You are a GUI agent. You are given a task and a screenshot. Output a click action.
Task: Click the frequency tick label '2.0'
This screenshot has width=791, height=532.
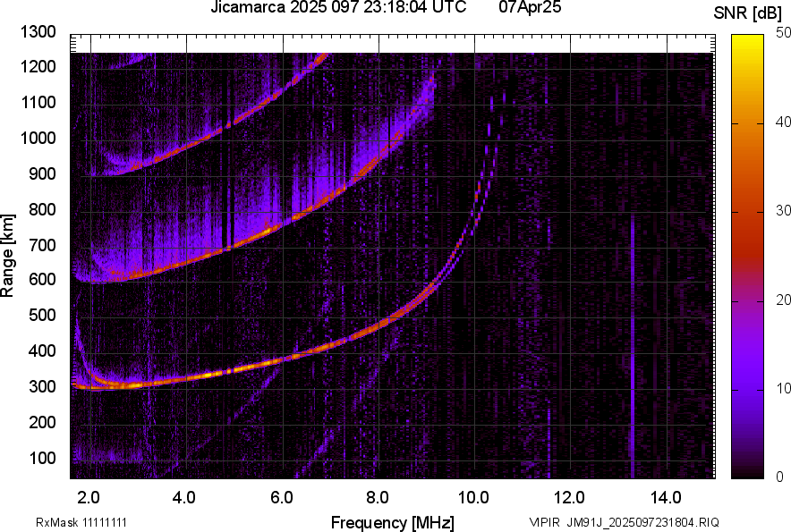click(x=89, y=498)
